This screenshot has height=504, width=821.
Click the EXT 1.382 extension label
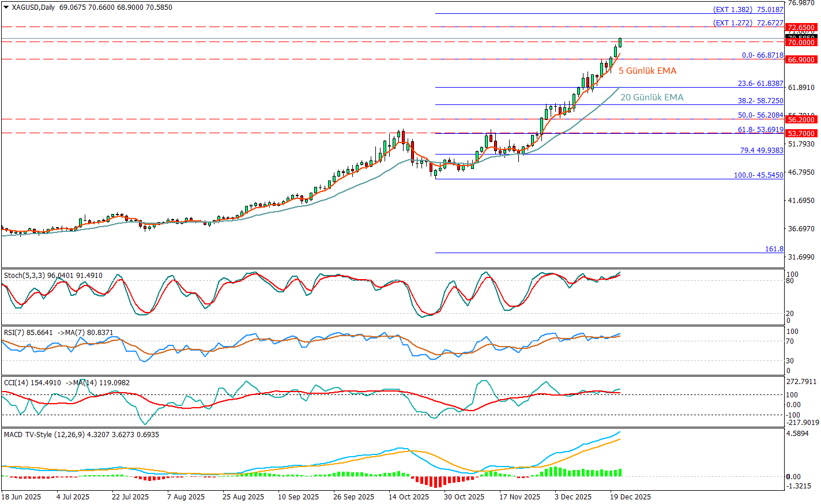point(748,10)
